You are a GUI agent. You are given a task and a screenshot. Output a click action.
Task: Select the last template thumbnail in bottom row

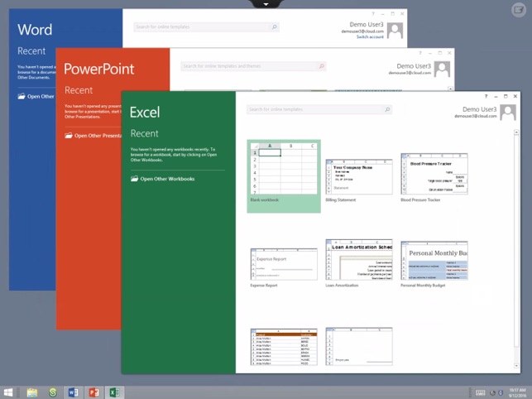tap(359, 346)
